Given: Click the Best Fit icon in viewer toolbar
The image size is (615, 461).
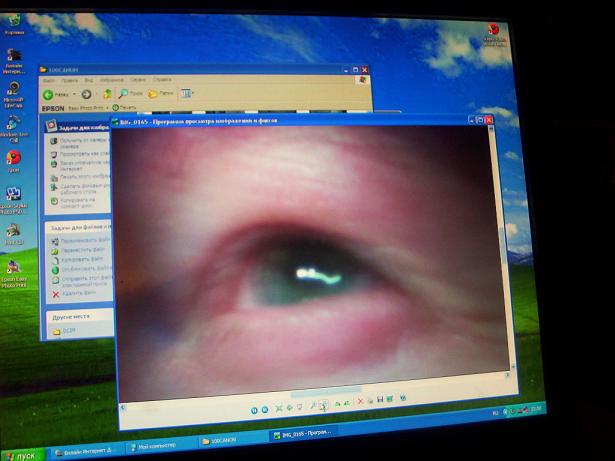Looking at the screenshot, I should pyautogui.click(x=279, y=408).
